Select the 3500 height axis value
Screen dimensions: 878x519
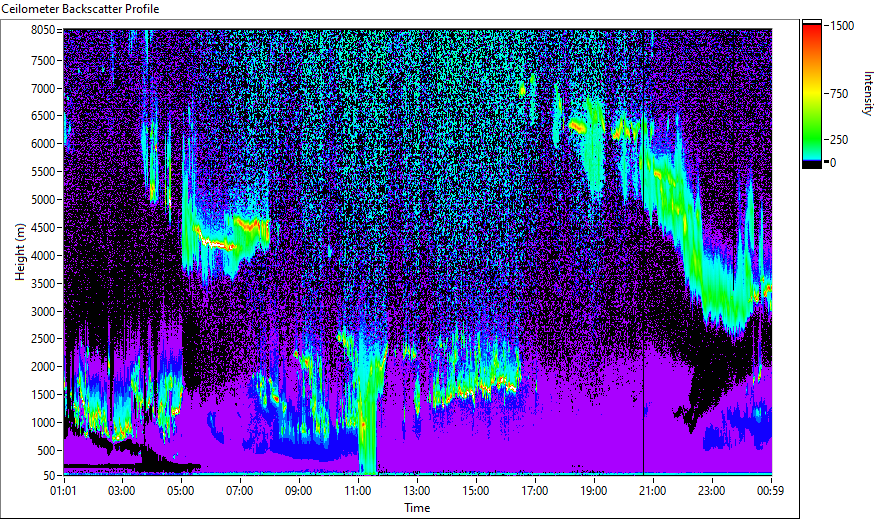point(43,284)
